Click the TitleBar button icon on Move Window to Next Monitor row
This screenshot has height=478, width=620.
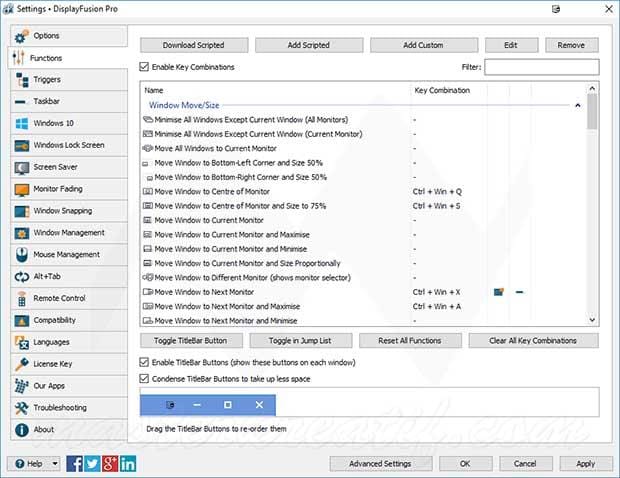pos(499,292)
